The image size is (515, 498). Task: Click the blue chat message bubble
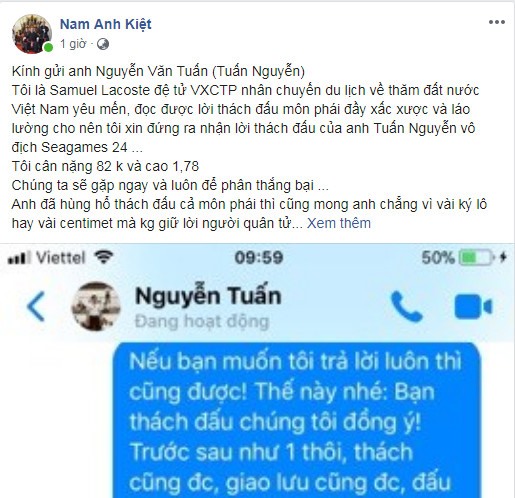[x=297, y=420]
